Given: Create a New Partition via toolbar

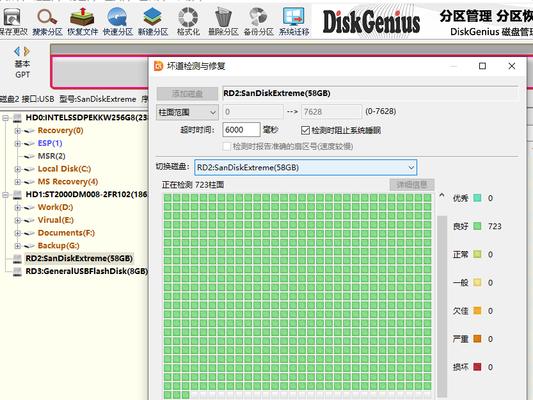Looking at the screenshot, I should pos(153,21).
